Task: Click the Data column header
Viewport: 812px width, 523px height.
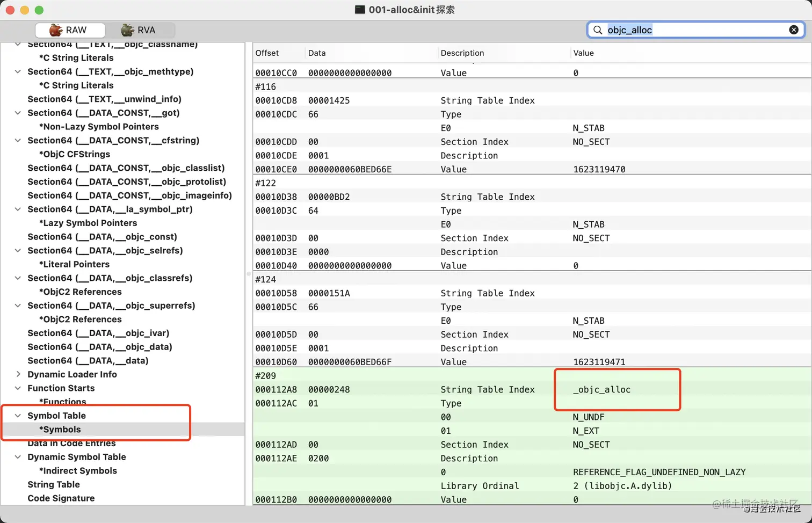Action: [317, 53]
